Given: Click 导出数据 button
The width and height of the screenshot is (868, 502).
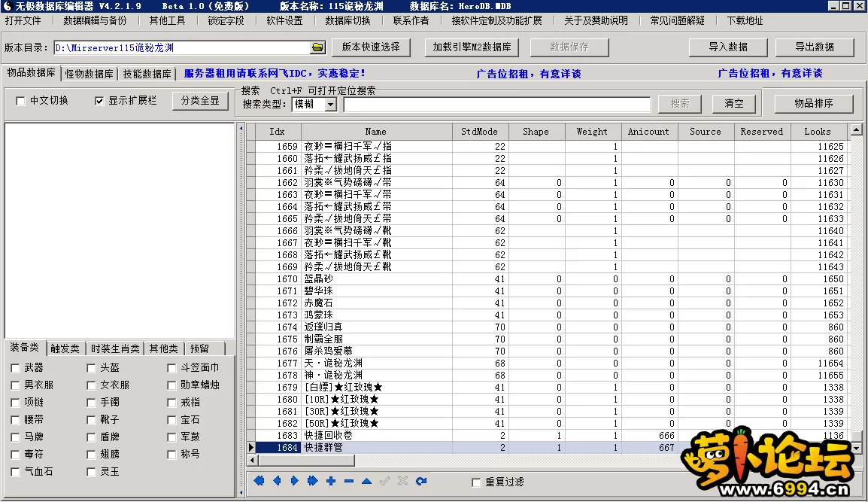Looking at the screenshot, I should (815, 47).
